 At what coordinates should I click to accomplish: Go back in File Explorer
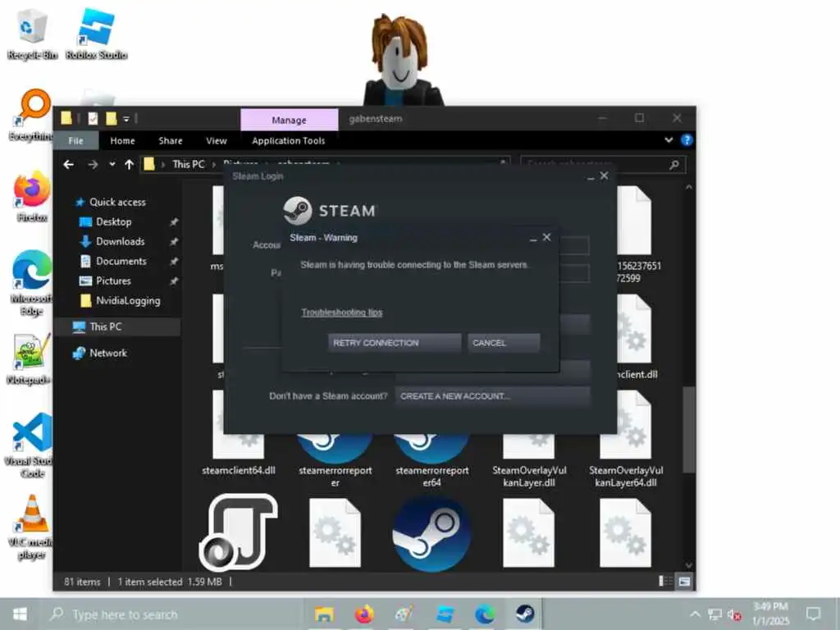[x=69, y=164]
